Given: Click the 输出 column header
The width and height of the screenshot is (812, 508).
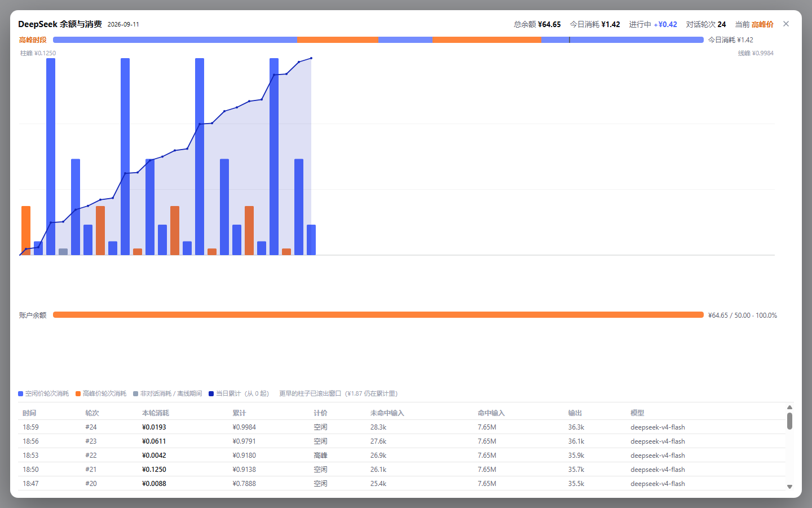Looking at the screenshot, I should [x=575, y=413].
